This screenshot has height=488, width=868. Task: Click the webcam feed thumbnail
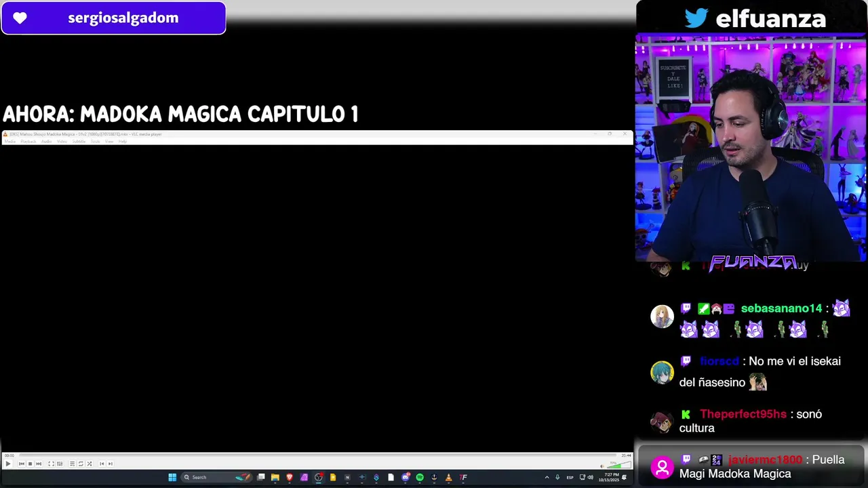tap(751, 148)
